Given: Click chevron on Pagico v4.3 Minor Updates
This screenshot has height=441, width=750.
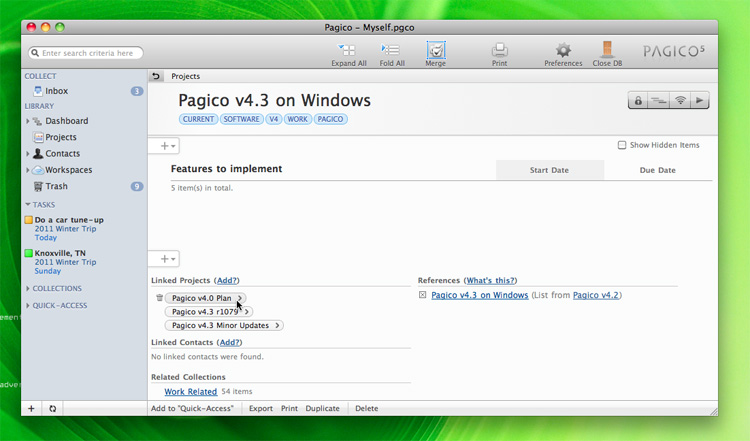Looking at the screenshot, I should [277, 325].
